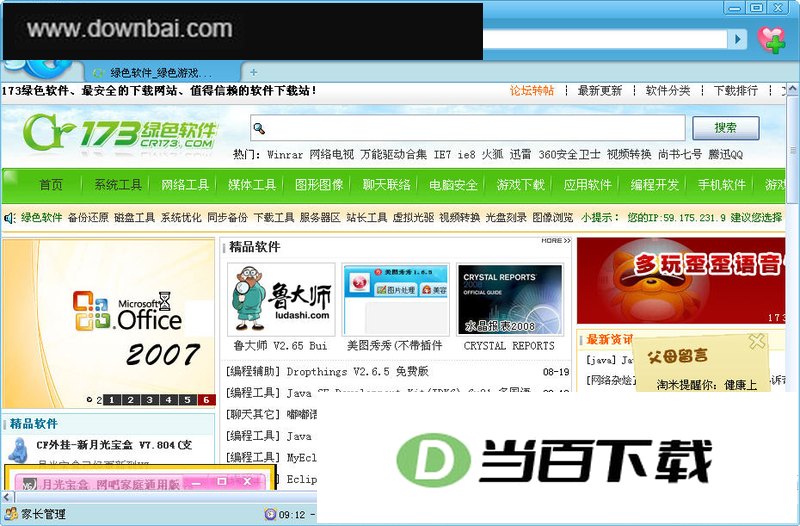
Task: Open the 应用软件 category
Action: (587, 185)
